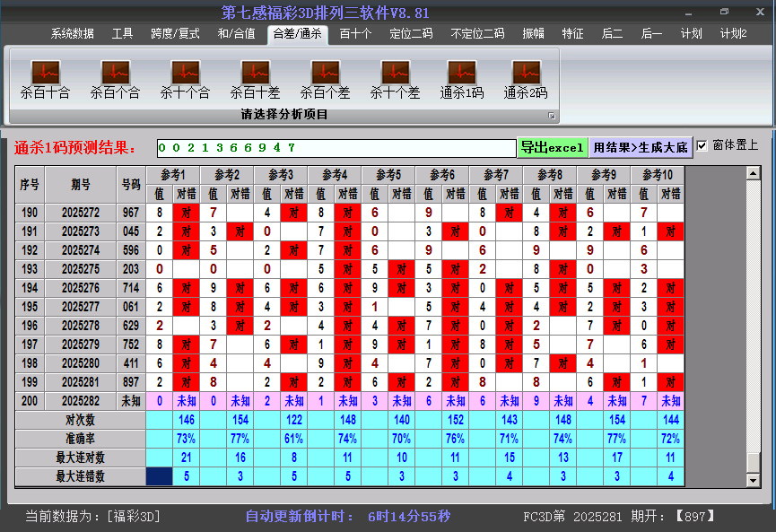Run the 通杀1码 analysis icon
The image size is (776, 532).
point(462,74)
